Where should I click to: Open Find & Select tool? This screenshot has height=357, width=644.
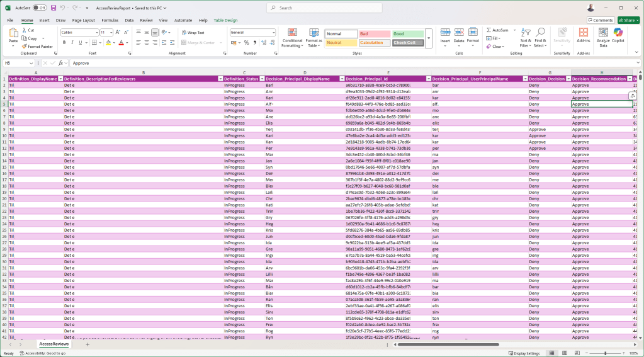(540, 38)
